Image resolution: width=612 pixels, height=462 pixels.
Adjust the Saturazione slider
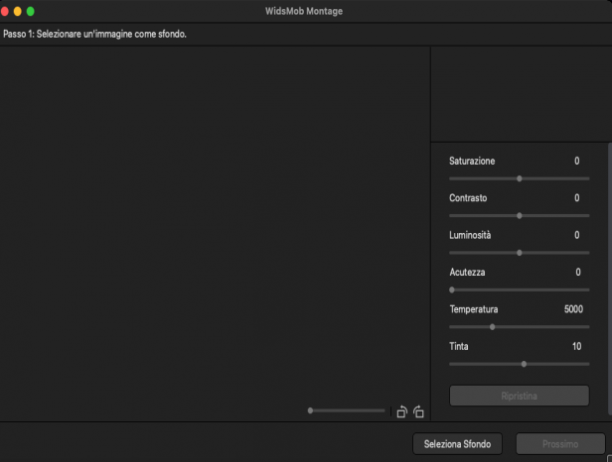tap(519, 179)
